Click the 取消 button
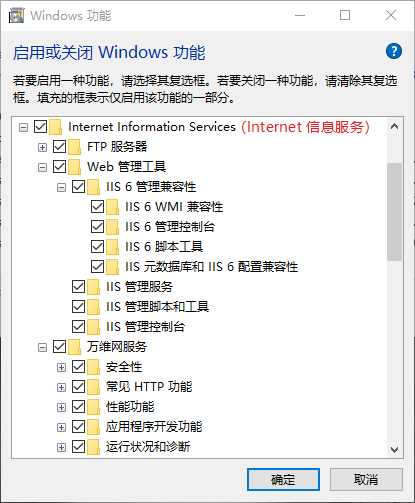 366,480
